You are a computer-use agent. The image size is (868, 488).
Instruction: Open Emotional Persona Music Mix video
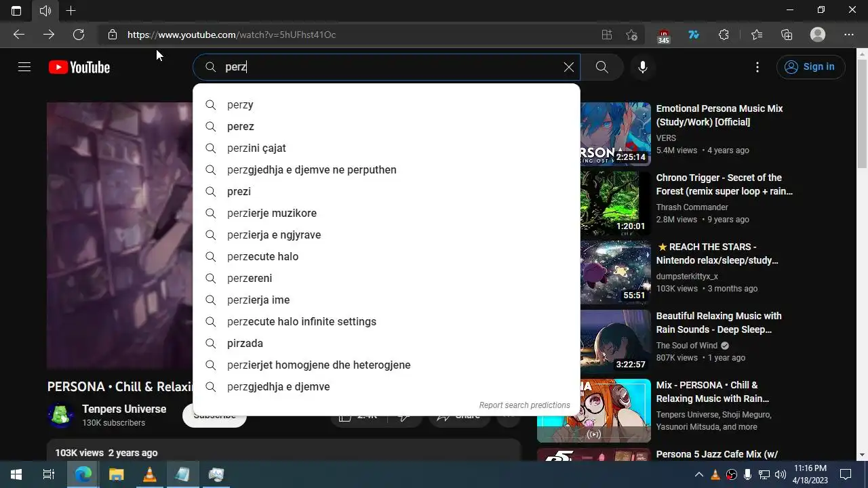coord(719,115)
